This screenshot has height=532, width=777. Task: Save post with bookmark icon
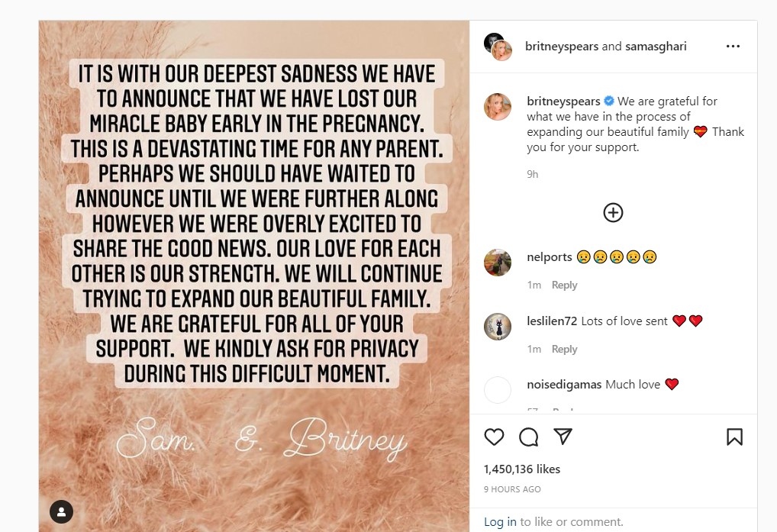(x=734, y=437)
